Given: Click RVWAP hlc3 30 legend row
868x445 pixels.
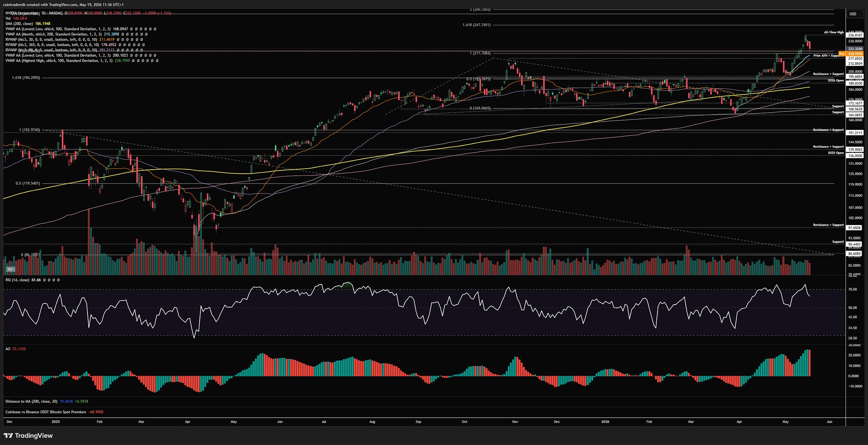Looking at the screenshot, I should click(x=74, y=39).
